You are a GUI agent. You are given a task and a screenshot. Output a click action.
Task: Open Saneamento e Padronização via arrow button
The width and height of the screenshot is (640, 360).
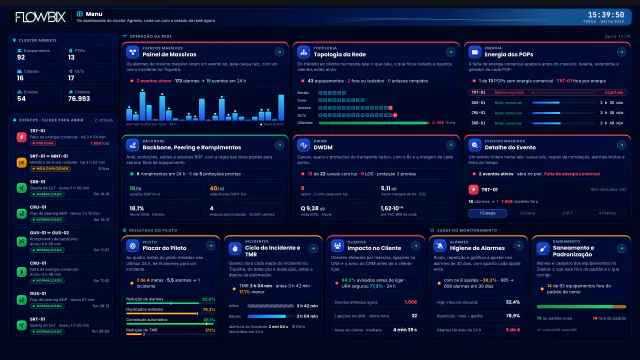[x=621, y=248]
